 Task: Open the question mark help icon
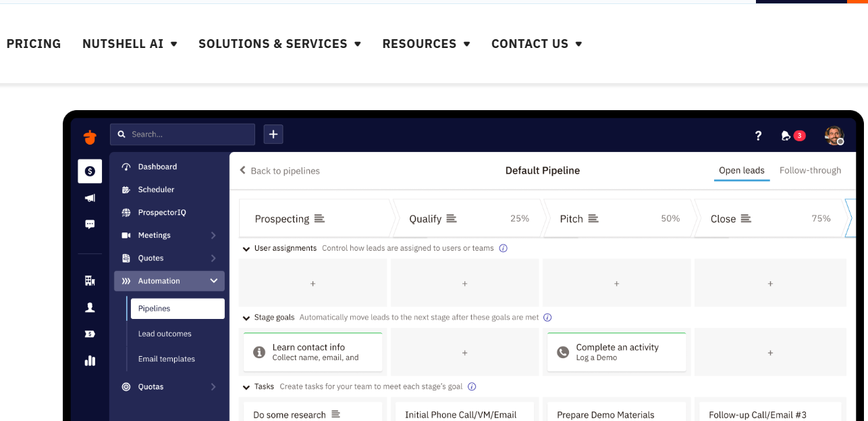click(x=758, y=136)
